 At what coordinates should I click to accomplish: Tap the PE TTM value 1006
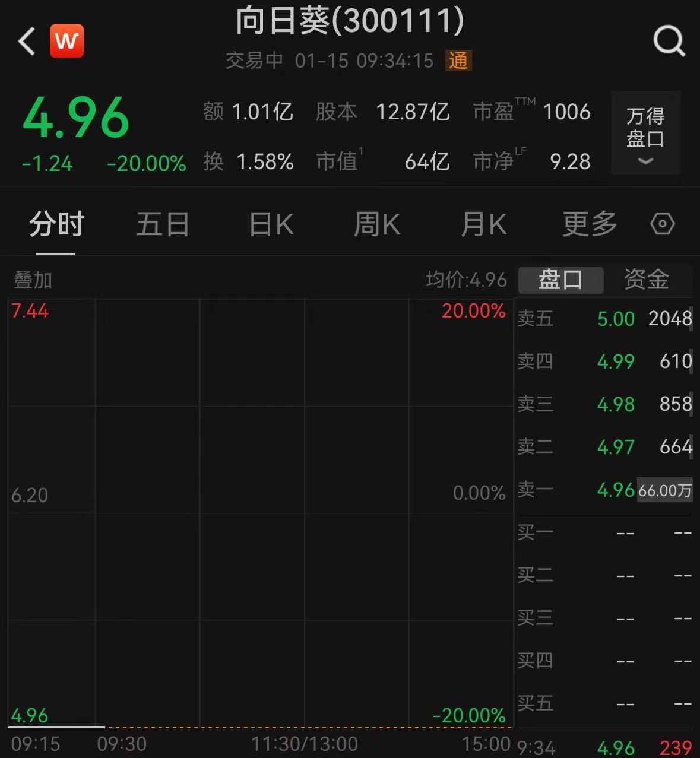[x=566, y=112]
